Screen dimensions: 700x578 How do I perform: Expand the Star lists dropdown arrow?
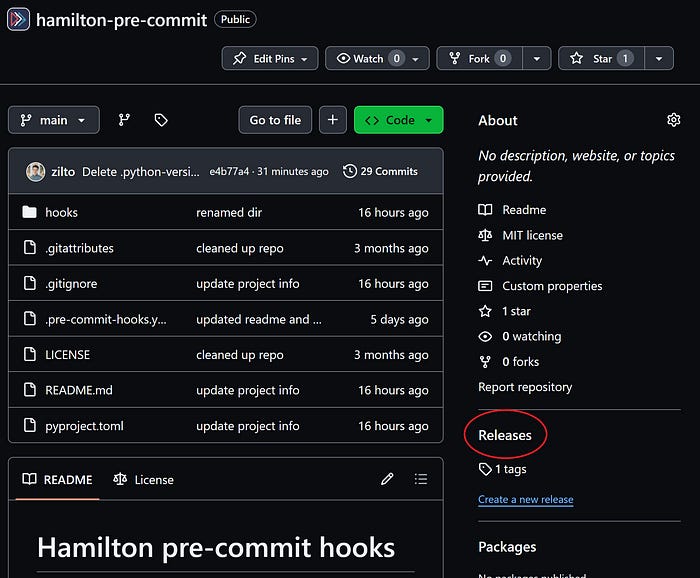(x=659, y=58)
